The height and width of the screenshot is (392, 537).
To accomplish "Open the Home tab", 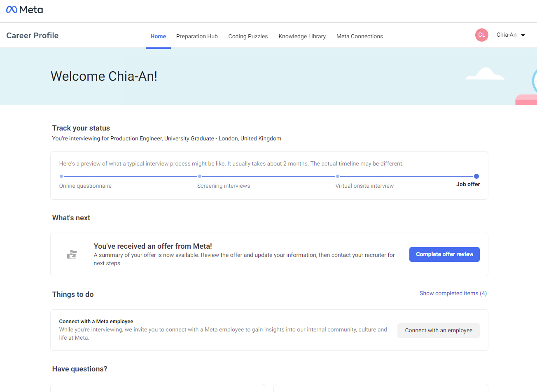I will pyautogui.click(x=158, y=36).
